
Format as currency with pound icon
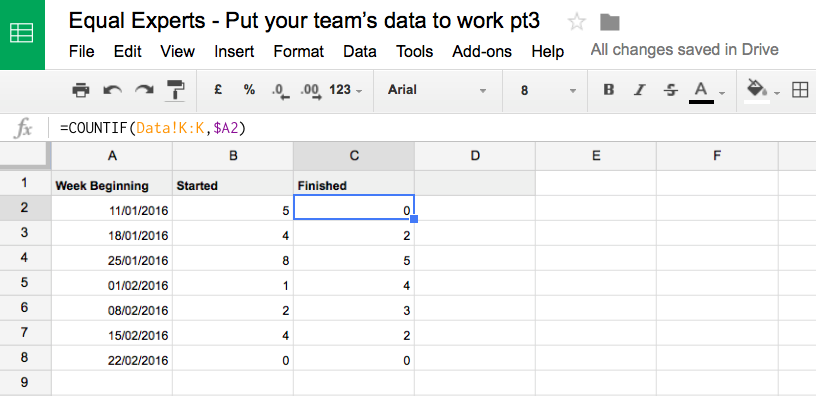pos(219,90)
